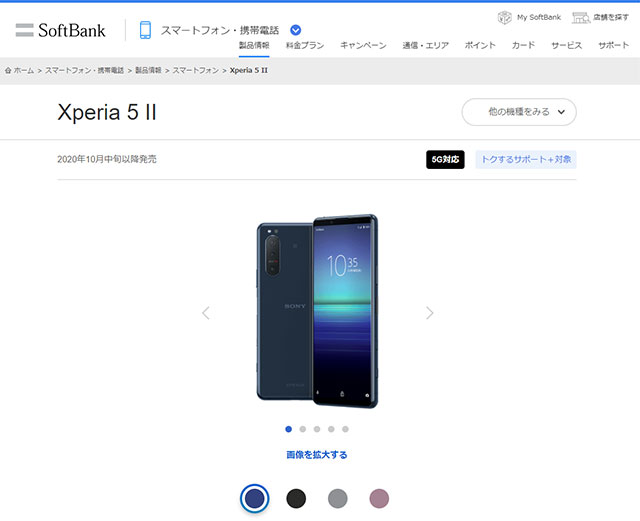This screenshot has width=640, height=521.
Task: Click the My SoftBank cube icon
Action: (504, 18)
